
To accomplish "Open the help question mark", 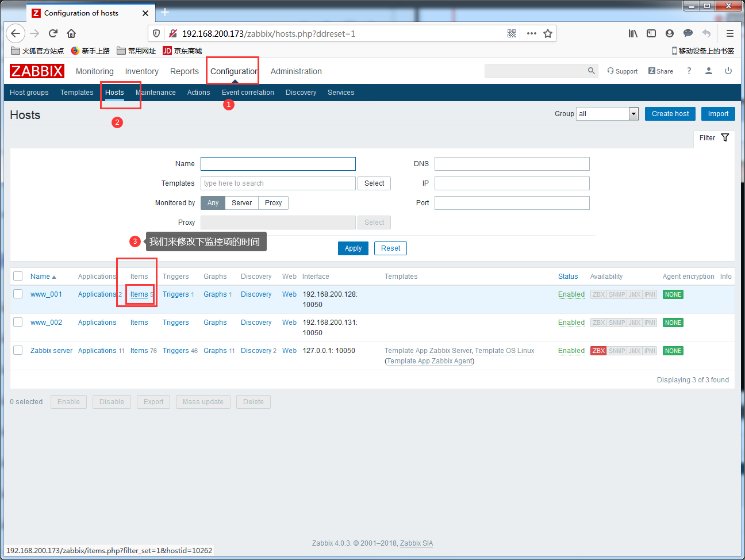I will click(x=689, y=71).
